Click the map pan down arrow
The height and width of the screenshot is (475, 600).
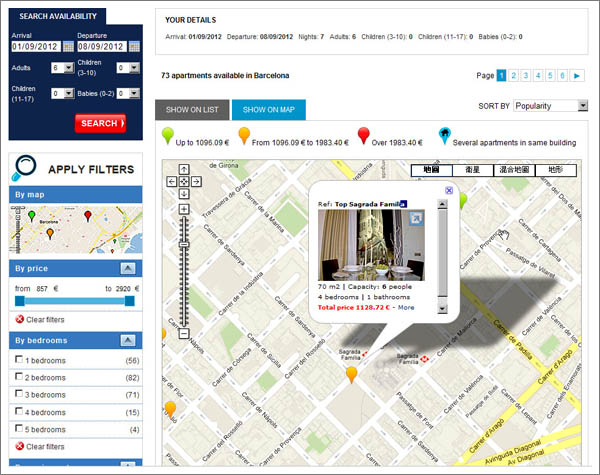[184, 194]
